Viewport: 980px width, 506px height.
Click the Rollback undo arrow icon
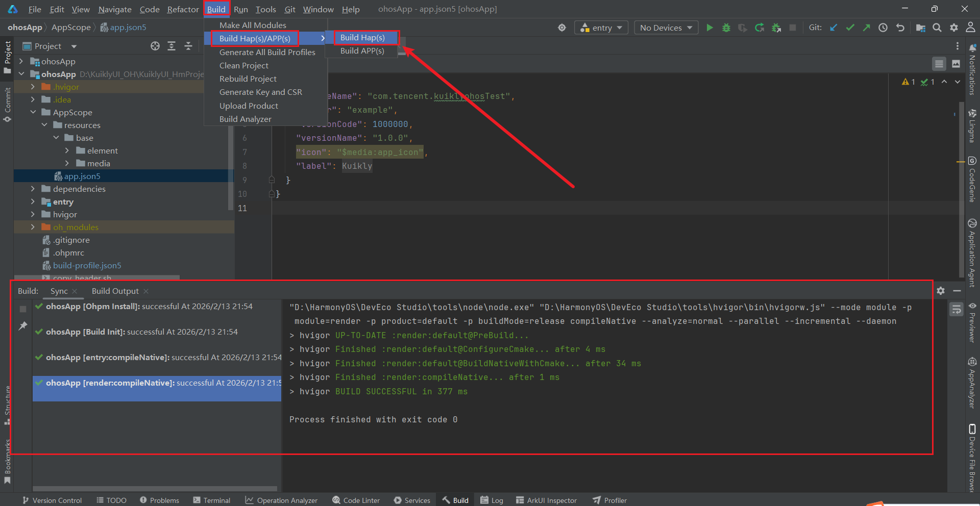(x=900, y=28)
